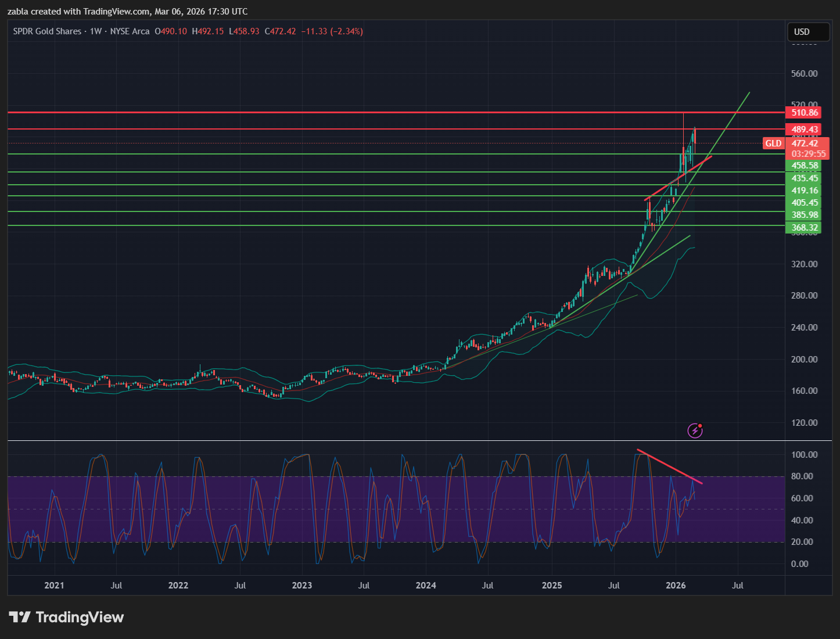Select the green 435.45 support label
The height and width of the screenshot is (639, 840).
[x=805, y=178]
